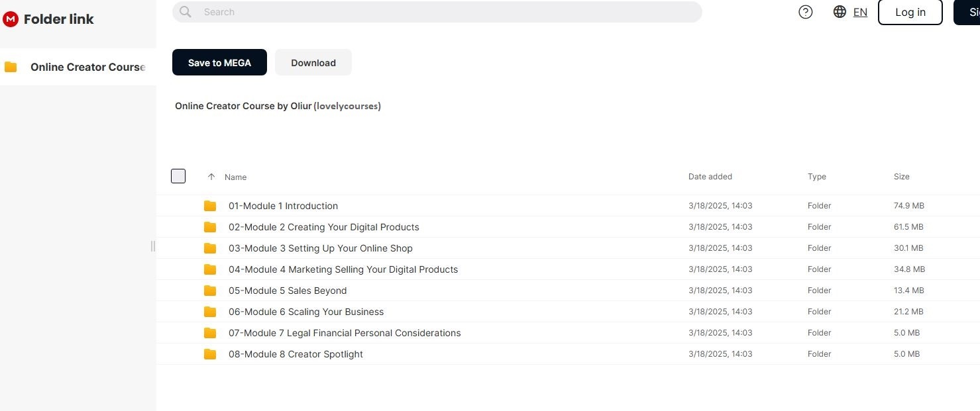The width and height of the screenshot is (980, 411).
Task: Click the 08-Module 8 Creator Spotlight folder icon
Action: pos(210,354)
